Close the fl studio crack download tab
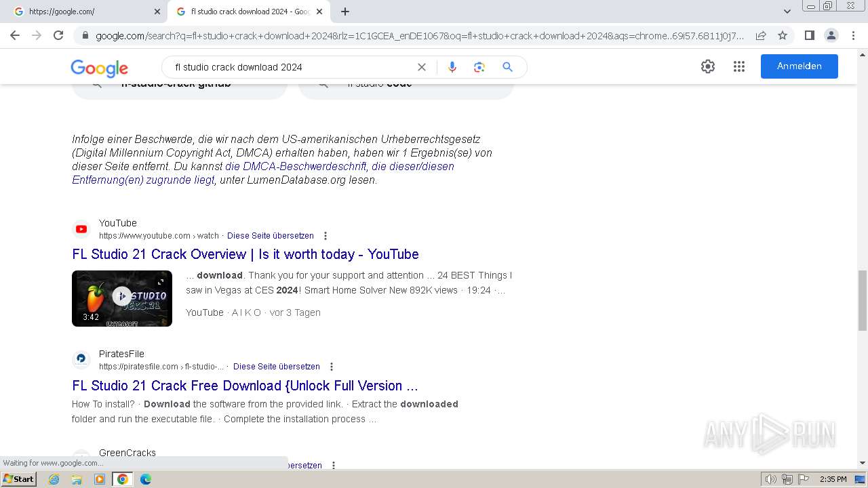Image resolution: width=868 pixels, height=488 pixels. [x=319, y=12]
